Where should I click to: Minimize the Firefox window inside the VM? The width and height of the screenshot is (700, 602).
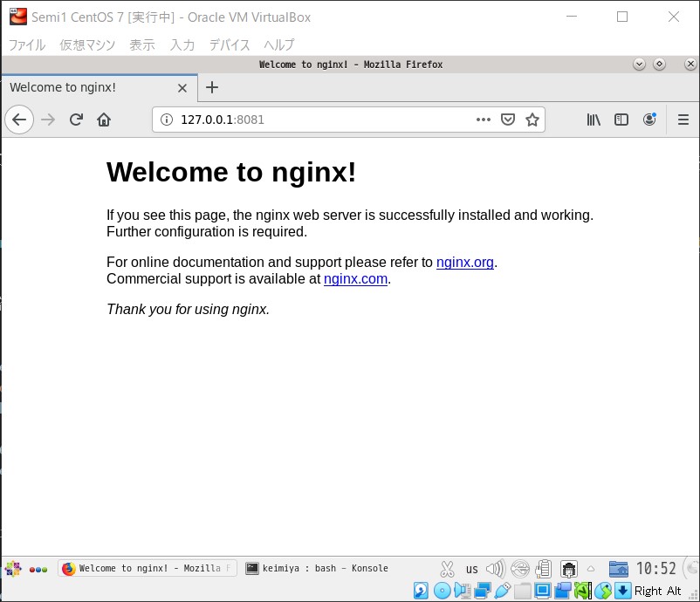639,65
